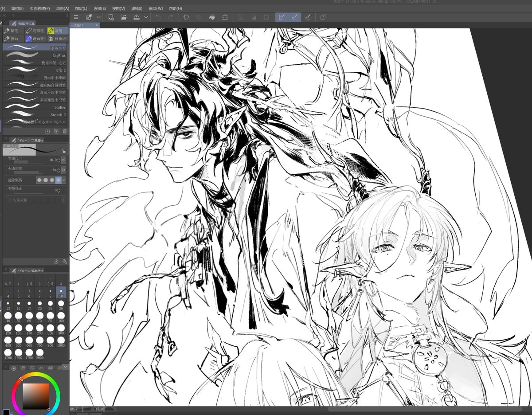
Task: Expand the color panel tabs chevron
Action: tap(65, 367)
